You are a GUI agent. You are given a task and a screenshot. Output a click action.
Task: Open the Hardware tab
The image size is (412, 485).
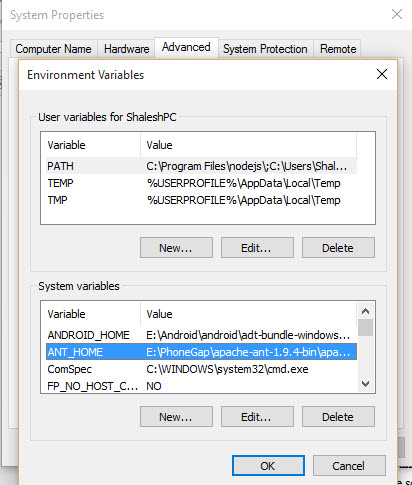(126, 49)
